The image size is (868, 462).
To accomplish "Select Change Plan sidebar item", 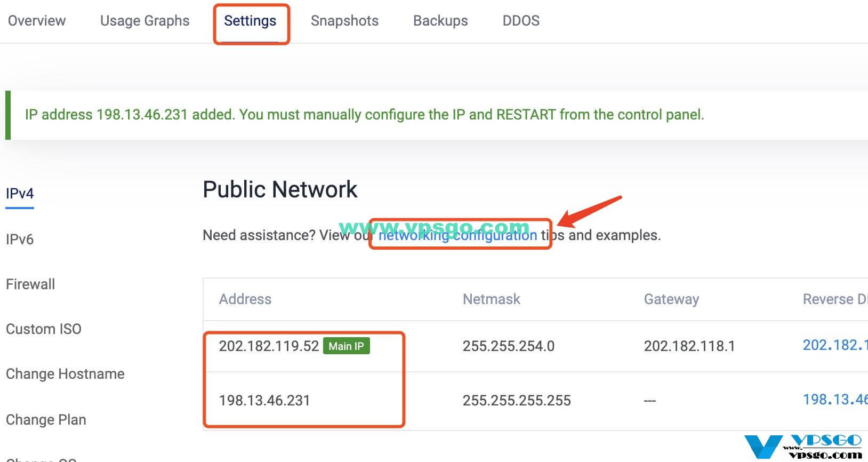I will (x=46, y=419).
